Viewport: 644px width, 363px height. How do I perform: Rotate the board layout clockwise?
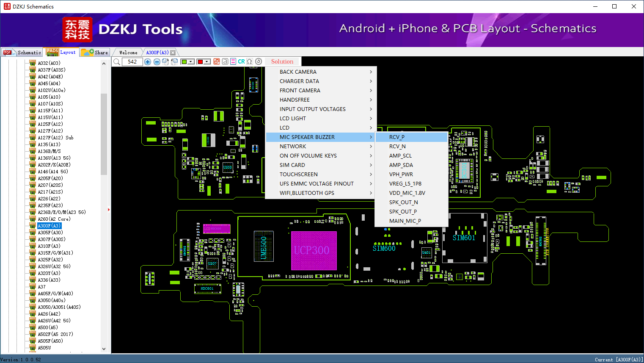pos(165,62)
